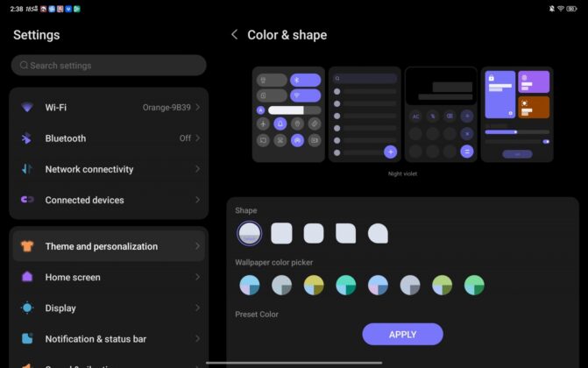The image size is (588, 368).
Task: Tap the Wi-Fi signal indicator in status bar
Action: (x=561, y=9)
